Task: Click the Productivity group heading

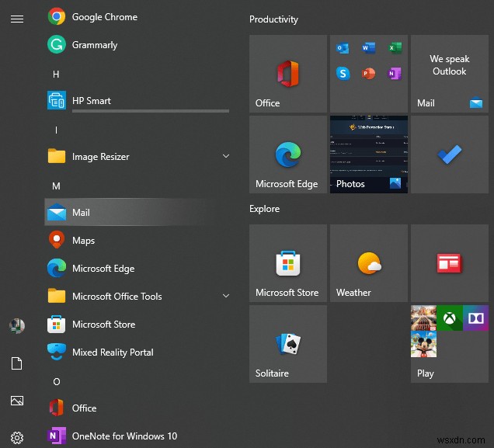Action: (x=273, y=19)
